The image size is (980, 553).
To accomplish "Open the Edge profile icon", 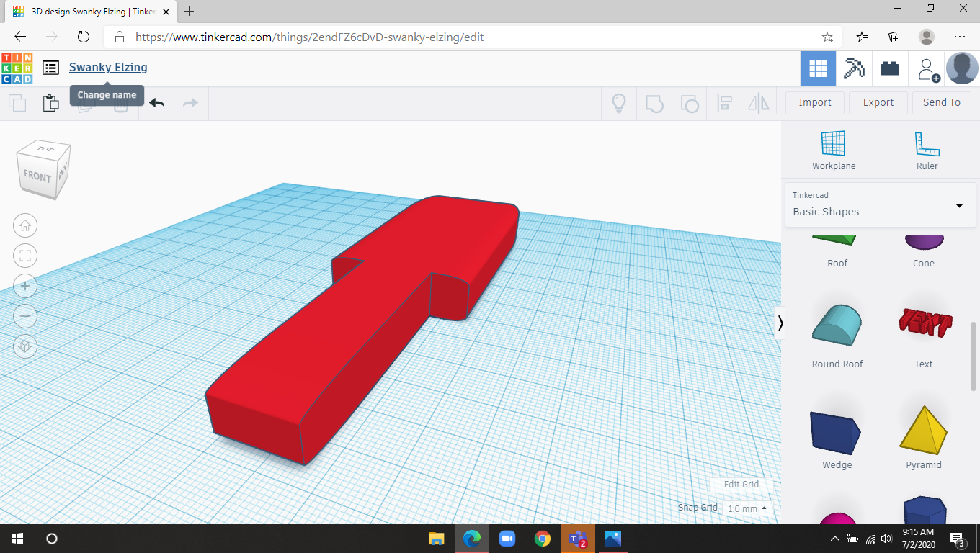I will [x=927, y=37].
